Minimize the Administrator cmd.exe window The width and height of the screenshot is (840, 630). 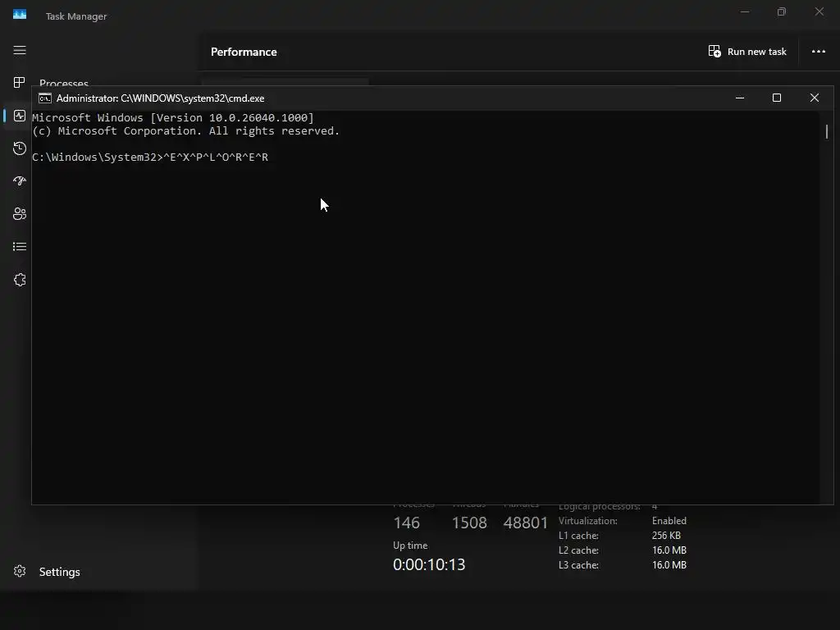click(740, 98)
